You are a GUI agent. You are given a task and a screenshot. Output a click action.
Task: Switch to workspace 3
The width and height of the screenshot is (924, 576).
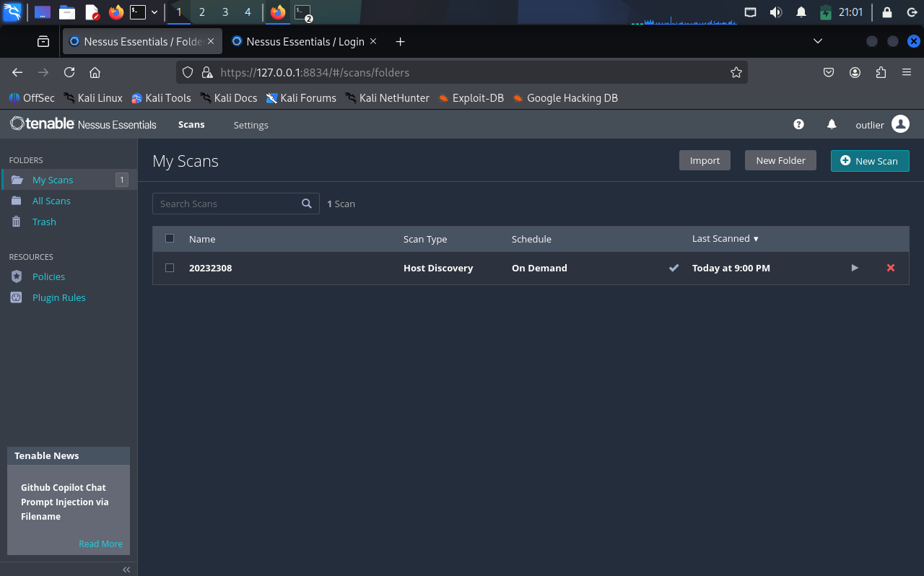click(225, 12)
